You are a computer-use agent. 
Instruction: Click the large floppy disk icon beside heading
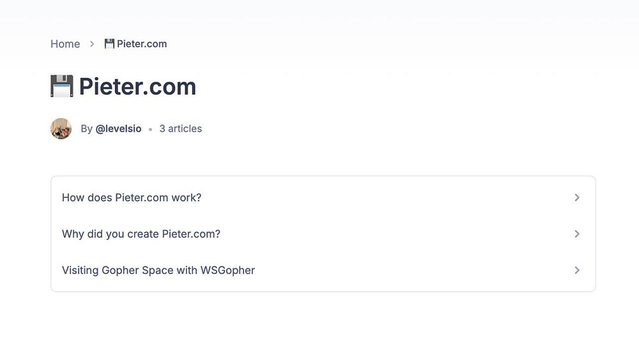pos(62,86)
